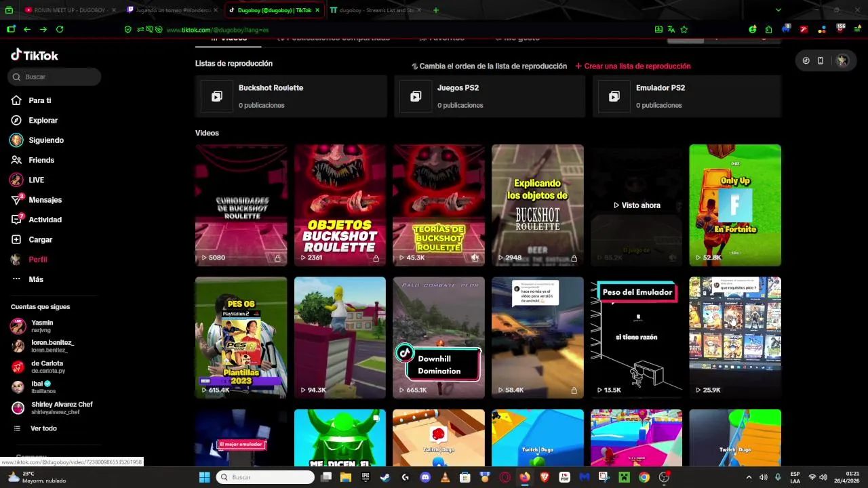Reload the TikTok page
Viewport: 868px width, 488px height.
(60, 29)
